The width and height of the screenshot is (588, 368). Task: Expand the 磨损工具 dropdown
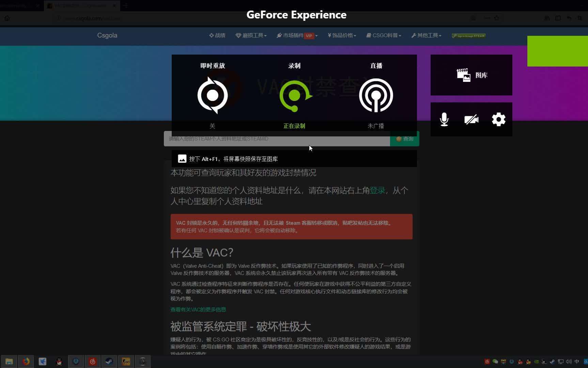[x=251, y=35]
